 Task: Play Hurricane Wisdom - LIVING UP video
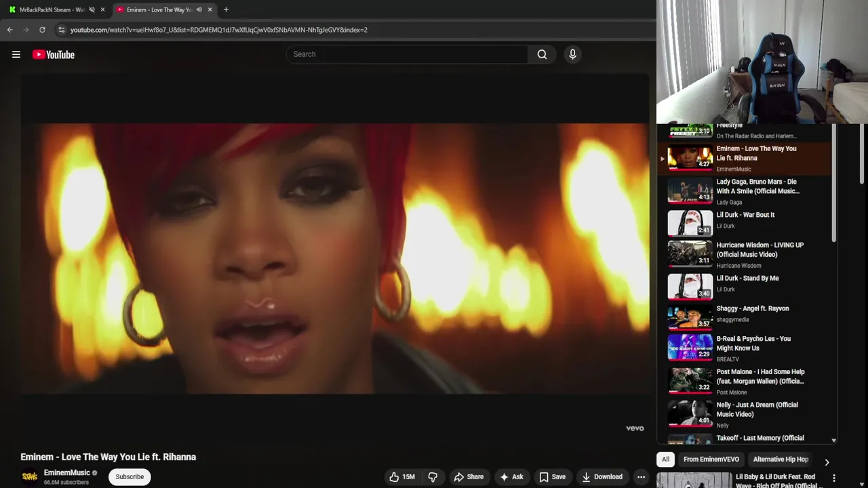click(x=744, y=254)
